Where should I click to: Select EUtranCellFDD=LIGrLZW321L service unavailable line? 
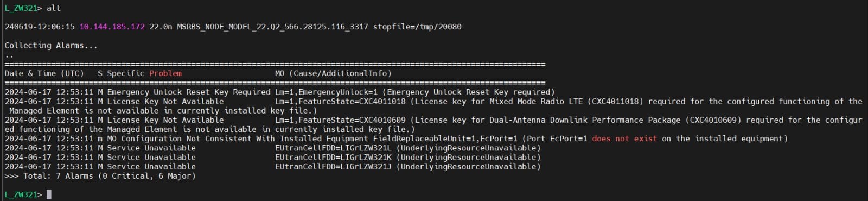click(x=273, y=148)
